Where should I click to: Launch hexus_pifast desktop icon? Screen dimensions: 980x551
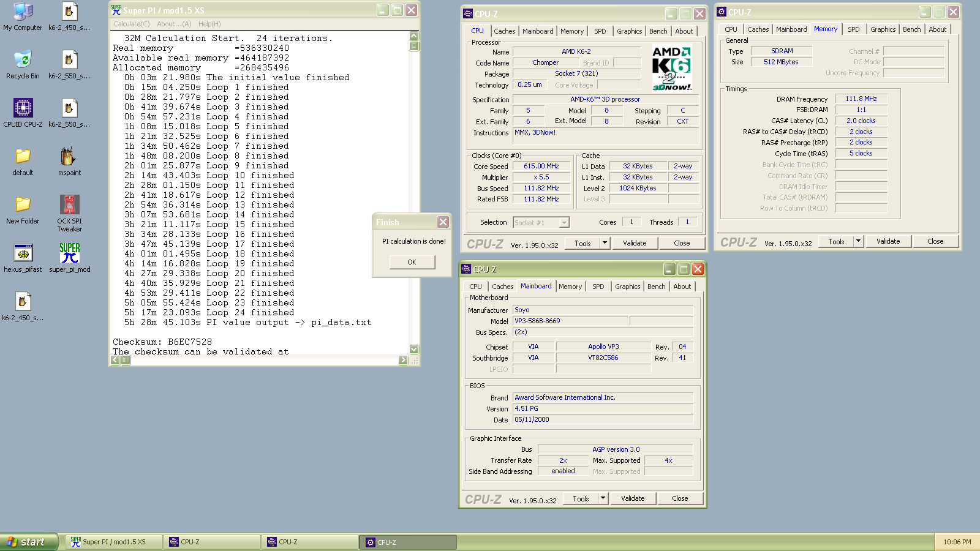(23, 258)
